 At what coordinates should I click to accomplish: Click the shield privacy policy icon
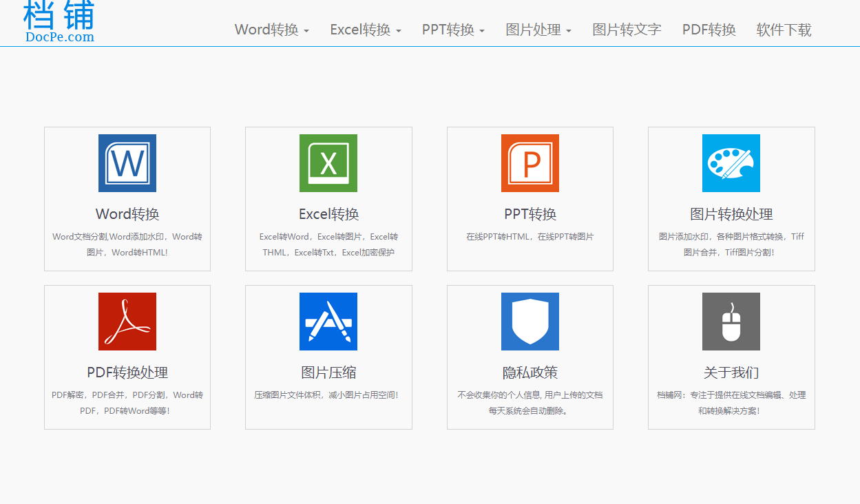pyautogui.click(x=530, y=322)
